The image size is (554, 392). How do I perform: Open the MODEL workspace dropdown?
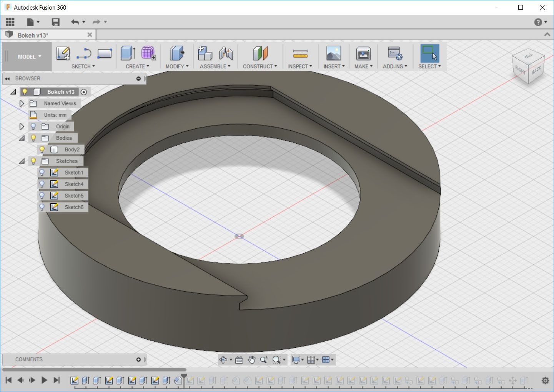click(x=29, y=57)
